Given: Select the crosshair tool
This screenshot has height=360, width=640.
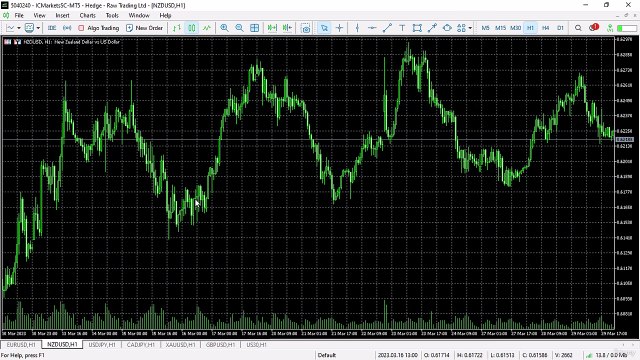Looking at the screenshot, I should click(339, 28).
